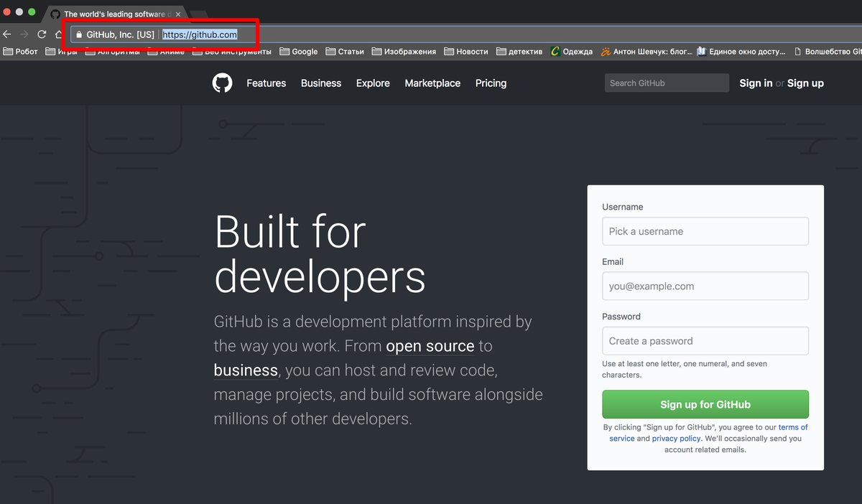Click the Sign up link in header
The width and height of the screenshot is (862, 504).
click(x=805, y=83)
